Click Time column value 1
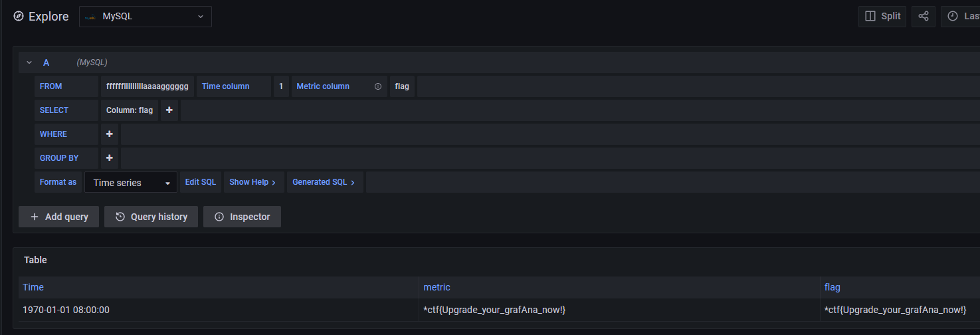 (x=281, y=86)
